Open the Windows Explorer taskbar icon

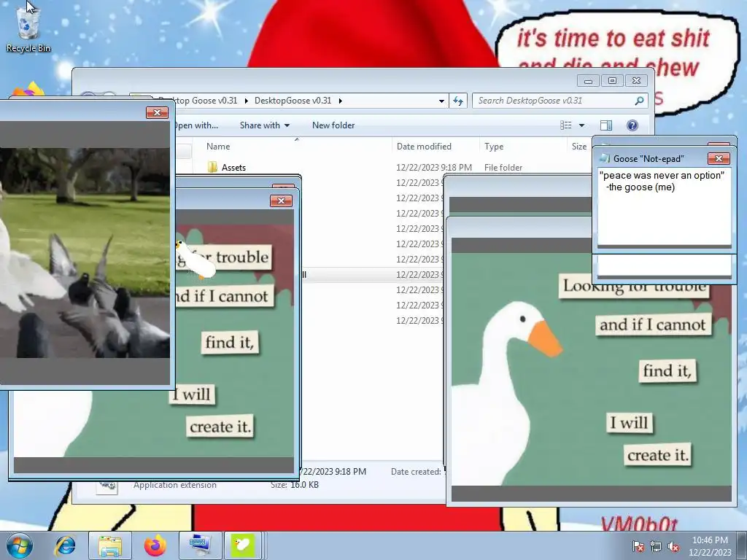[x=110, y=545]
